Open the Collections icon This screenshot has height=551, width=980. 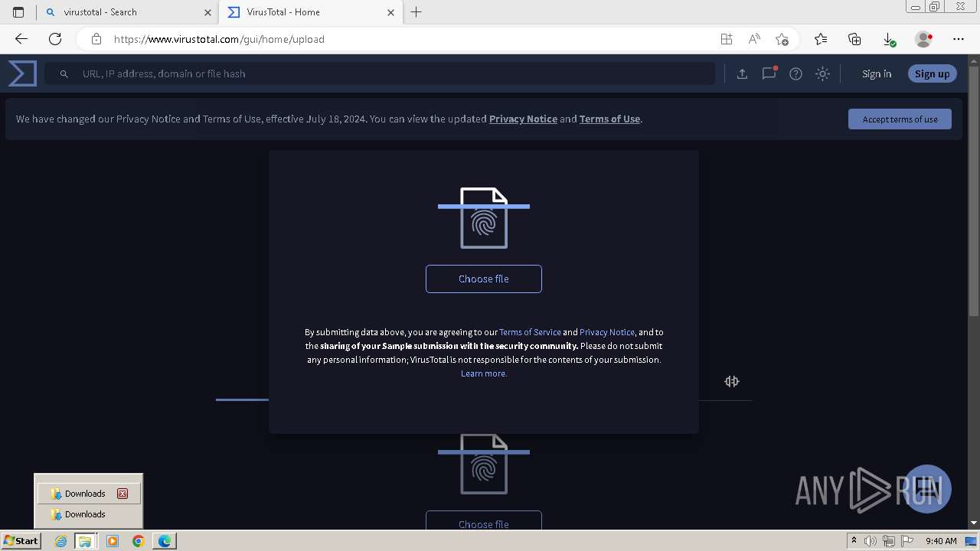pos(854,39)
